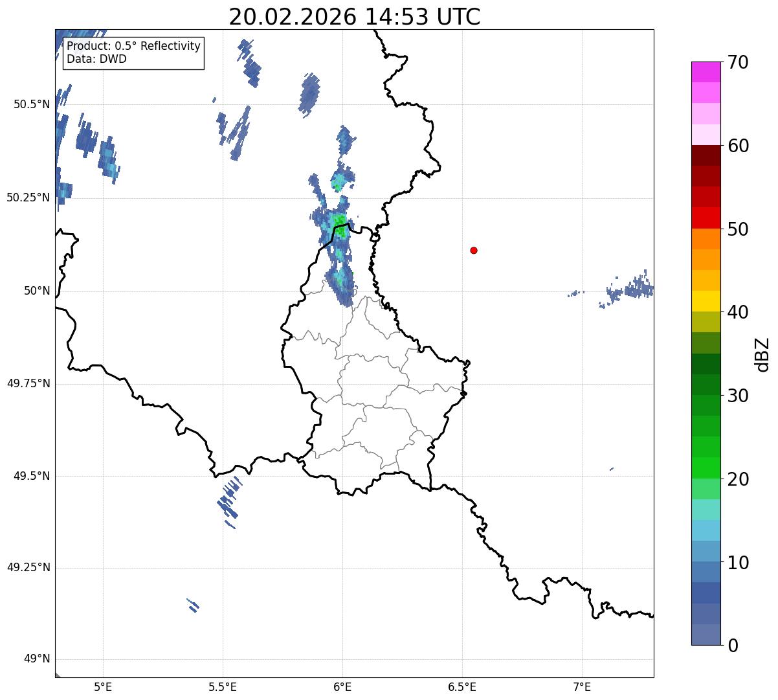Select the Product: 0.5° Reflectivity label
Viewport: 778px width, 700px height.
tap(133, 47)
